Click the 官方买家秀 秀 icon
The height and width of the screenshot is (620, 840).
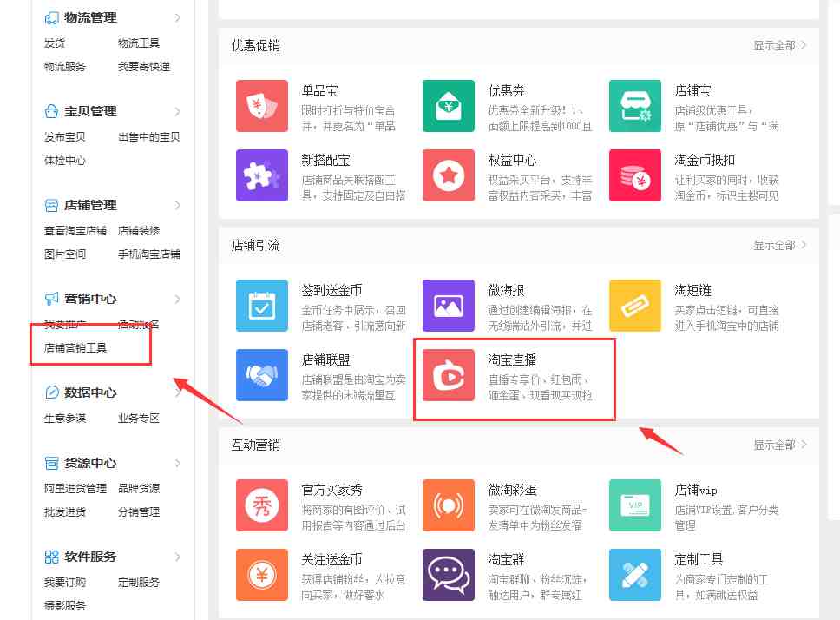point(262,505)
